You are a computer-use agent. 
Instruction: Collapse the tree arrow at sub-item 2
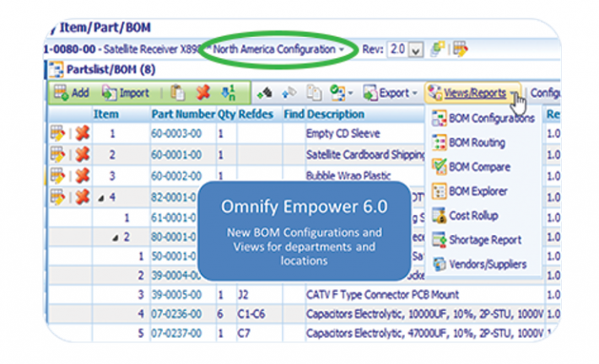[115, 238]
